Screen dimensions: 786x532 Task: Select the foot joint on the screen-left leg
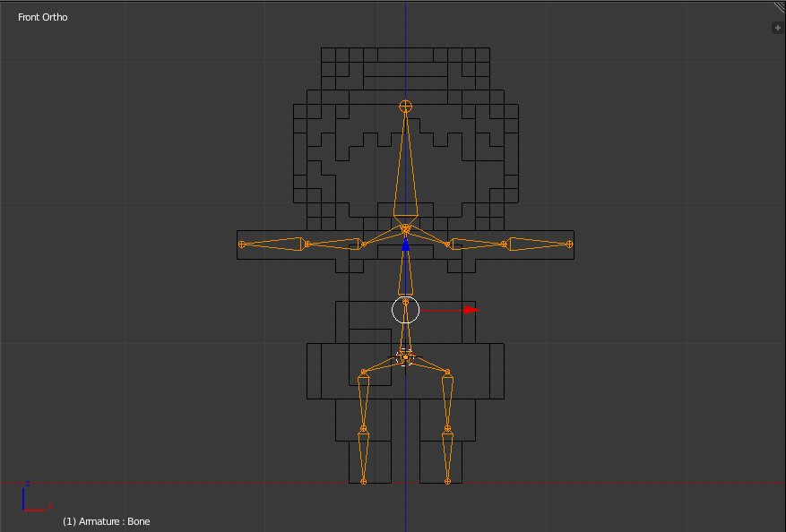tap(364, 482)
